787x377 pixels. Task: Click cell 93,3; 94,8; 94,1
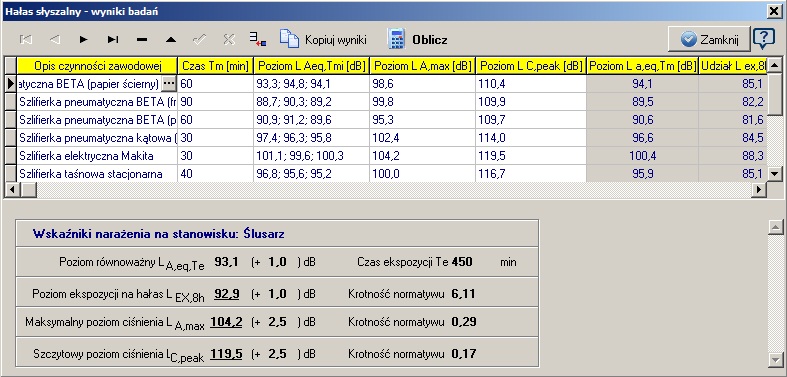pos(311,84)
